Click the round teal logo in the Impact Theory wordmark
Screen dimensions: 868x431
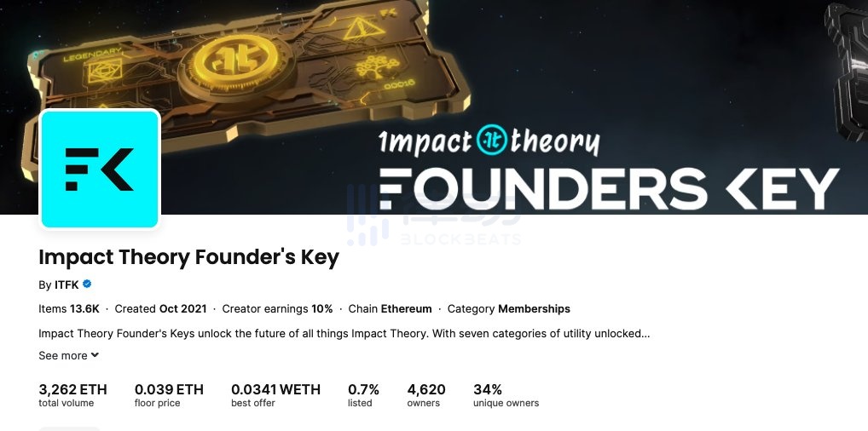click(x=492, y=140)
